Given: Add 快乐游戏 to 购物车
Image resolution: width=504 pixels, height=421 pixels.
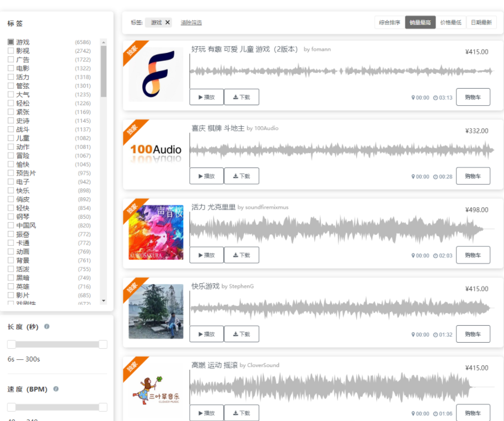Looking at the screenshot, I should (x=473, y=334).
